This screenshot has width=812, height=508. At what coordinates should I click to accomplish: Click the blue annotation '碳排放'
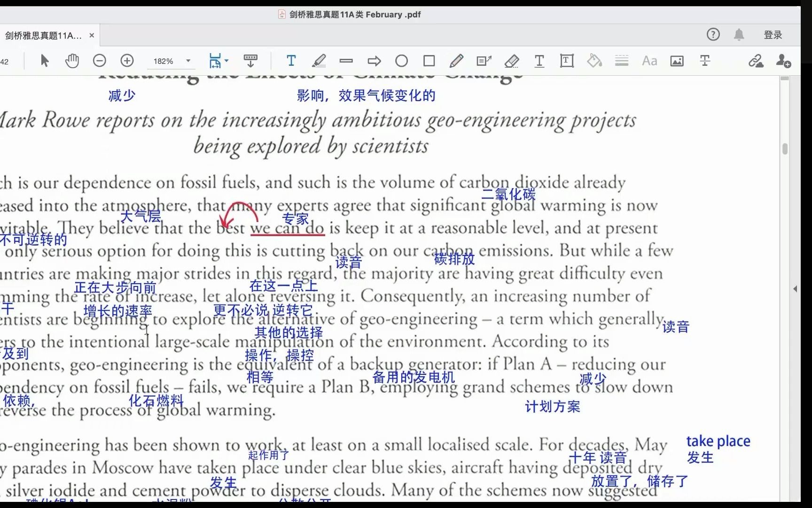(x=454, y=259)
